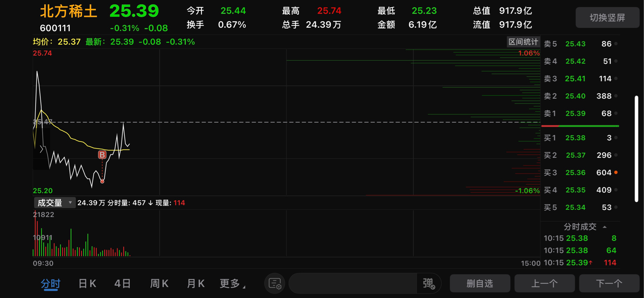Switch to the 日K tab
The width and height of the screenshot is (644, 298).
pyautogui.click(x=87, y=284)
